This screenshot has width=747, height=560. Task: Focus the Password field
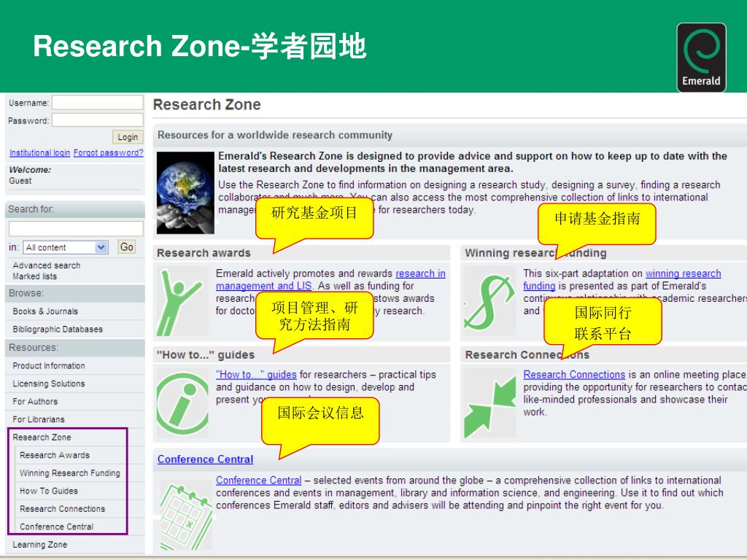tap(97, 120)
